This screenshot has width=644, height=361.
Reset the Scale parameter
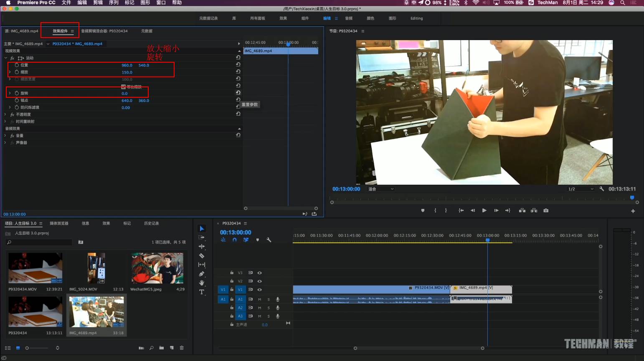[238, 72]
